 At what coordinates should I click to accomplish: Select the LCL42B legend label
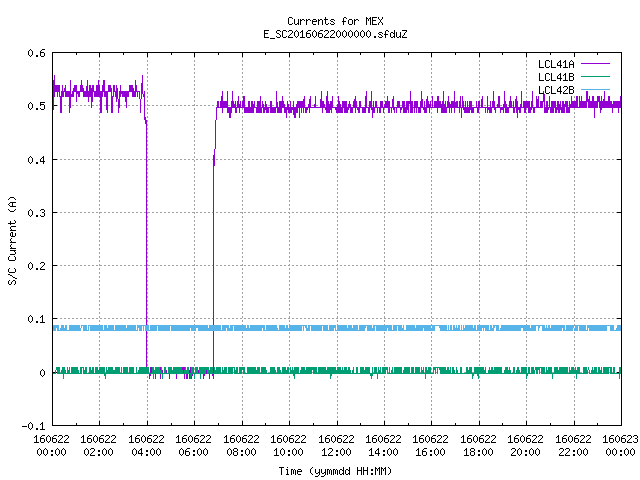pos(556,90)
